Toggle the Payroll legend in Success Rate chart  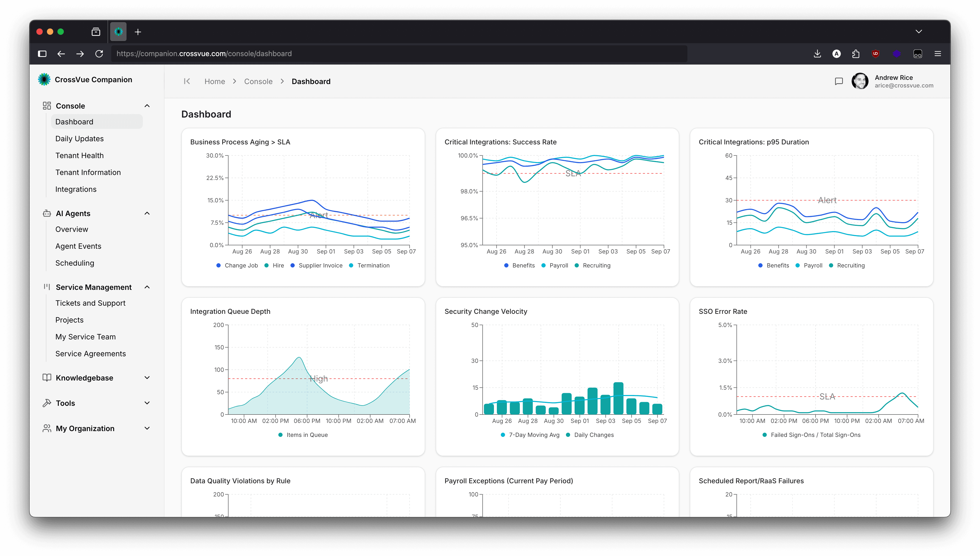coord(558,265)
